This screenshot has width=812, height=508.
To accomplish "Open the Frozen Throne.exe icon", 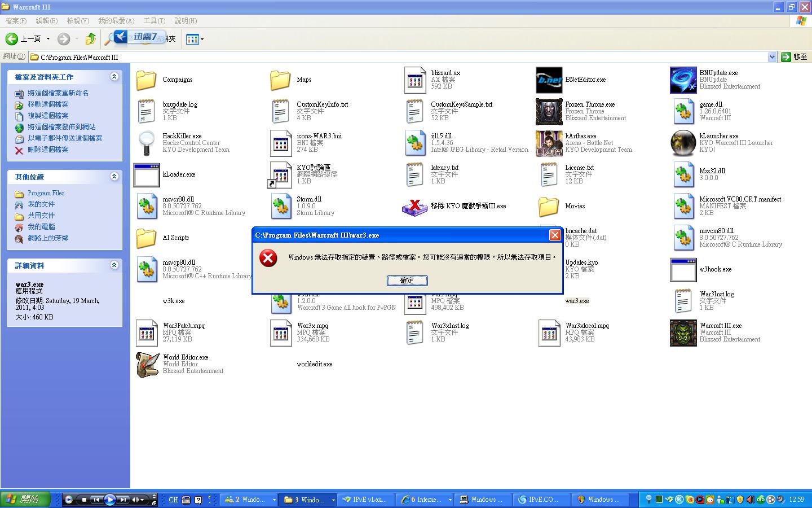I will coord(549,112).
